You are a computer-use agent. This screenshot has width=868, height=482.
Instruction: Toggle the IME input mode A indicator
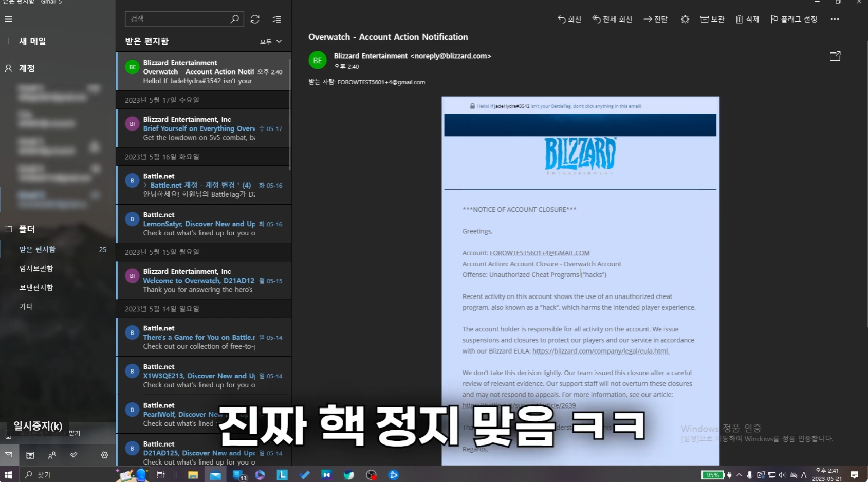pyautogui.click(x=804, y=475)
